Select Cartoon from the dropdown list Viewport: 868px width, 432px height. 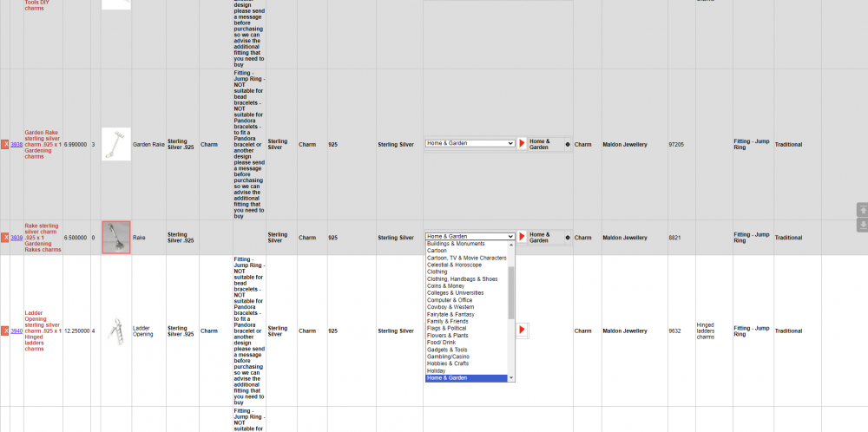pyautogui.click(x=467, y=251)
